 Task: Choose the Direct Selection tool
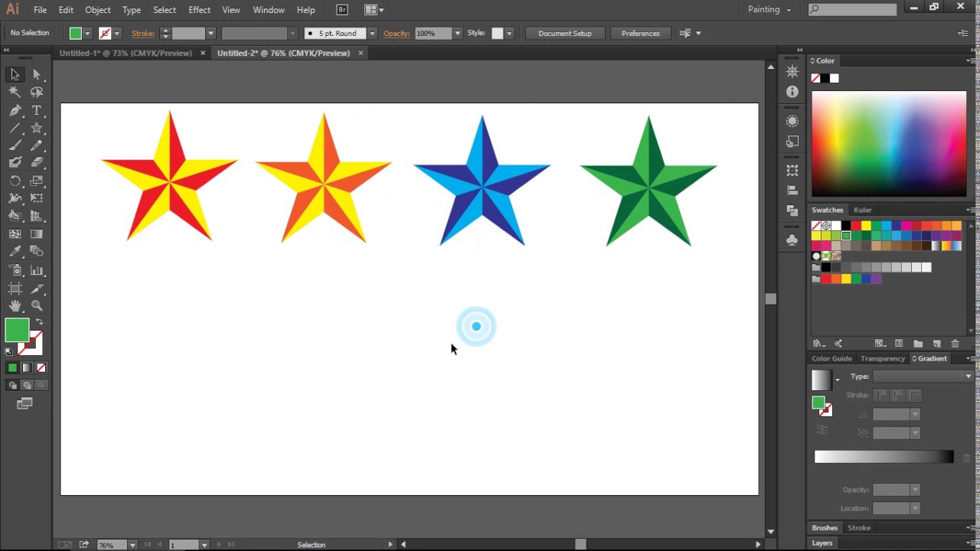[x=37, y=74]
